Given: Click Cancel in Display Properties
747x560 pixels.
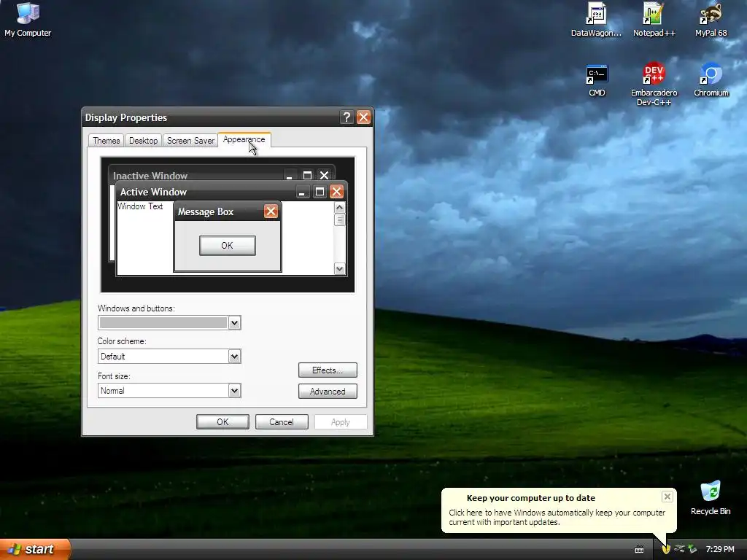Looking at the screenshot, I should (282, 422).
